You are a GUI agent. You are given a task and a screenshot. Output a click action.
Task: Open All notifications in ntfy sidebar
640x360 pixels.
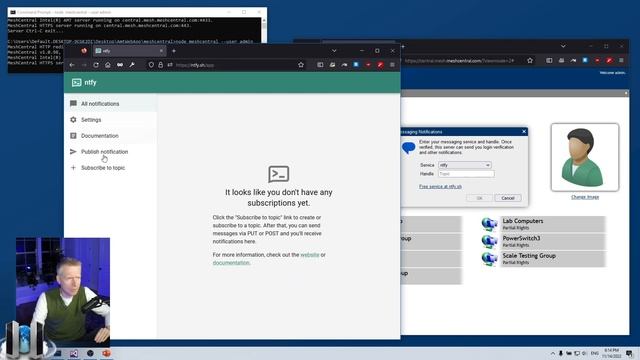(111, 104)
